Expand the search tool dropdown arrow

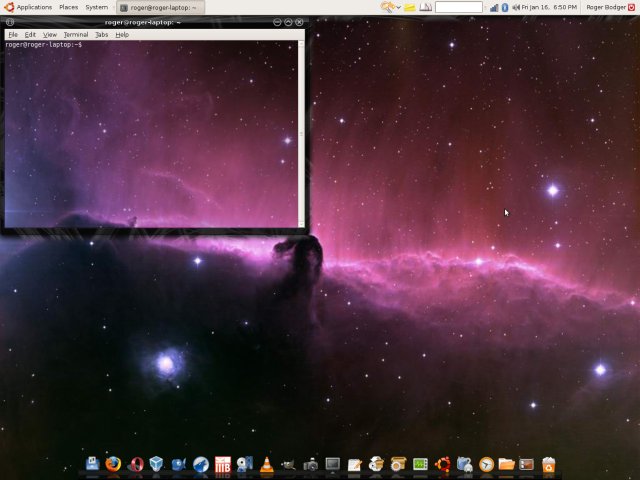(x=398, y=8)
